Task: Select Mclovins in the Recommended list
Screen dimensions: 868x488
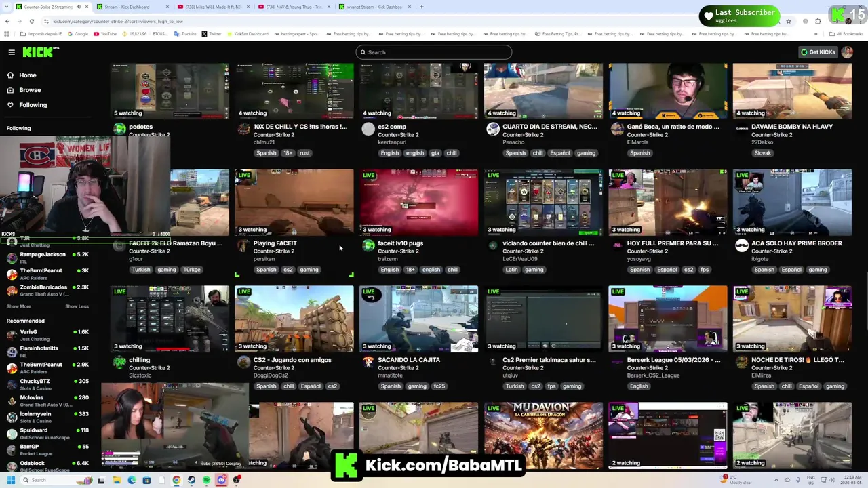Action: 49,401
